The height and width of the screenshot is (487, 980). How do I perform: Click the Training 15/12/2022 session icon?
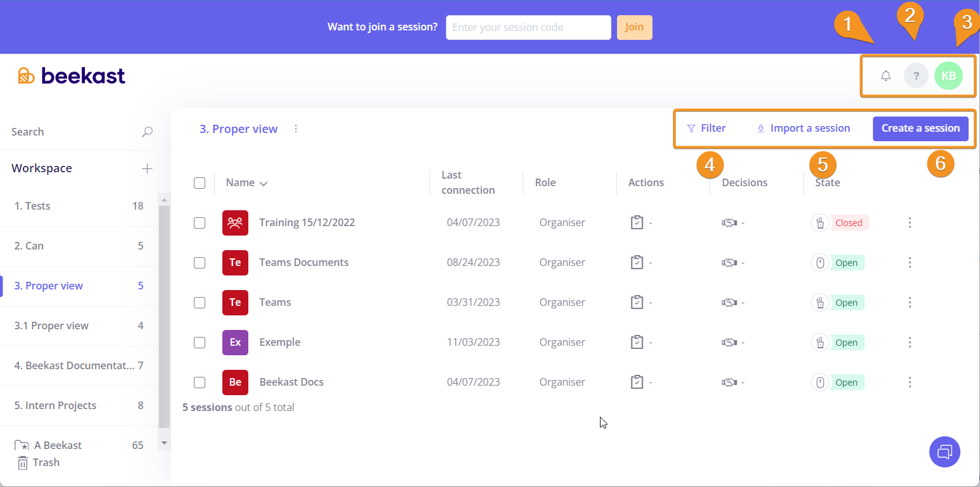(235, 222)
